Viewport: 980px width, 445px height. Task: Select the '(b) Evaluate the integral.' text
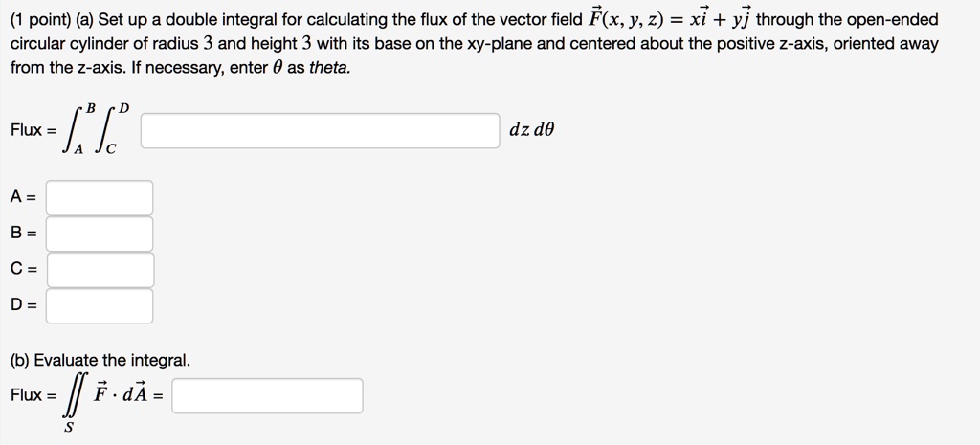coord(100,361)
